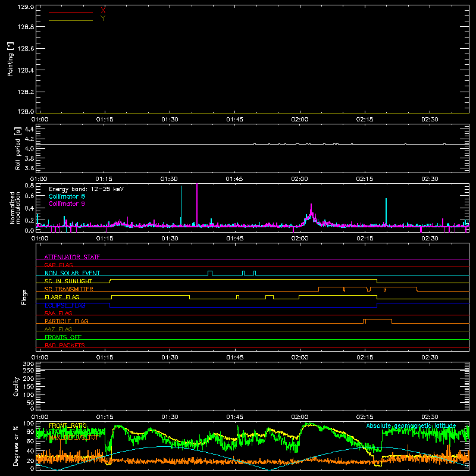Viewport: 476px width, 476px height.
Task: Click the olive Y legend line
Action: pyautogui.click(x=71, y=20)
